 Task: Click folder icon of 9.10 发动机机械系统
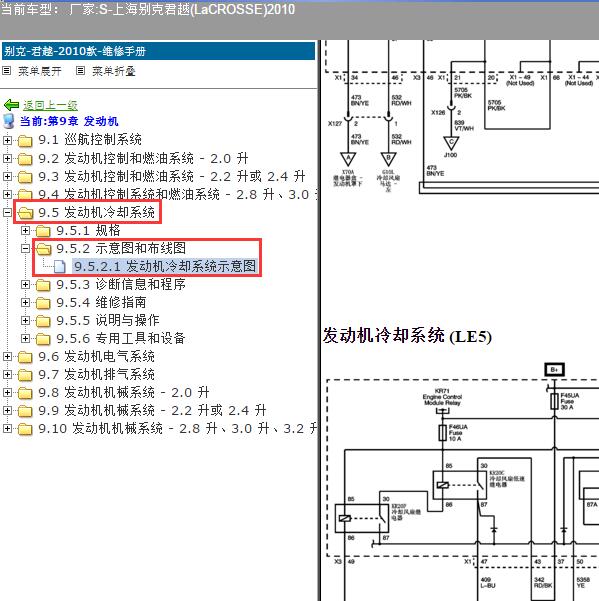coord(25,429)
